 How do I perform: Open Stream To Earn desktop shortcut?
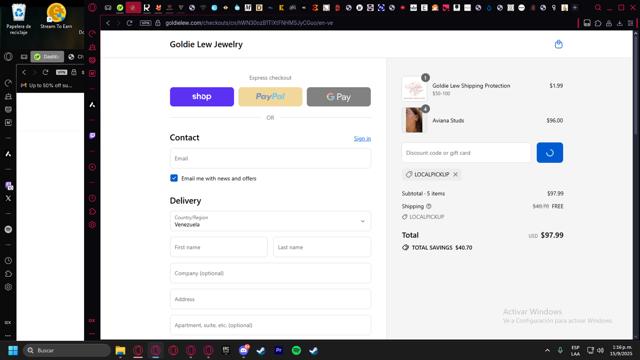pos(56,16)
